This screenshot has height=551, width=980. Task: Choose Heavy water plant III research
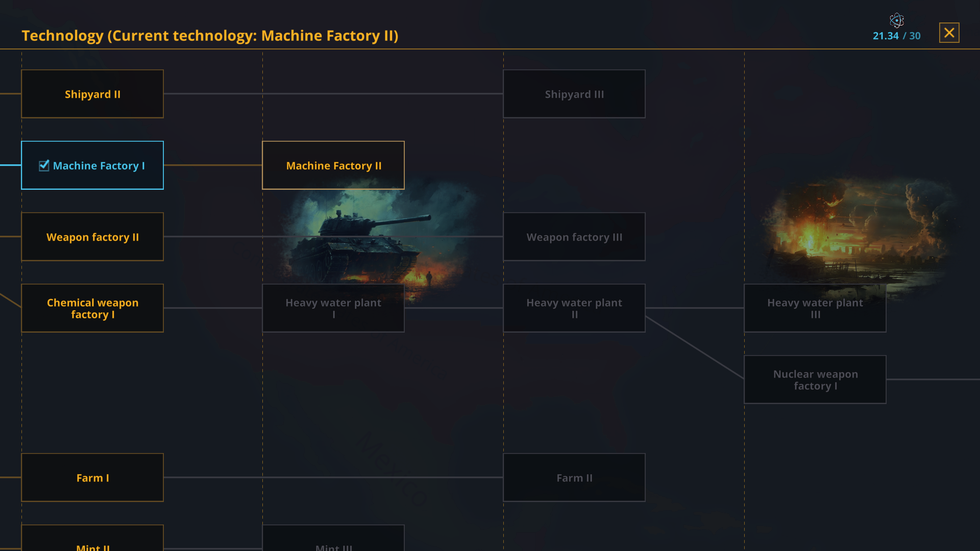coord(815,308)
